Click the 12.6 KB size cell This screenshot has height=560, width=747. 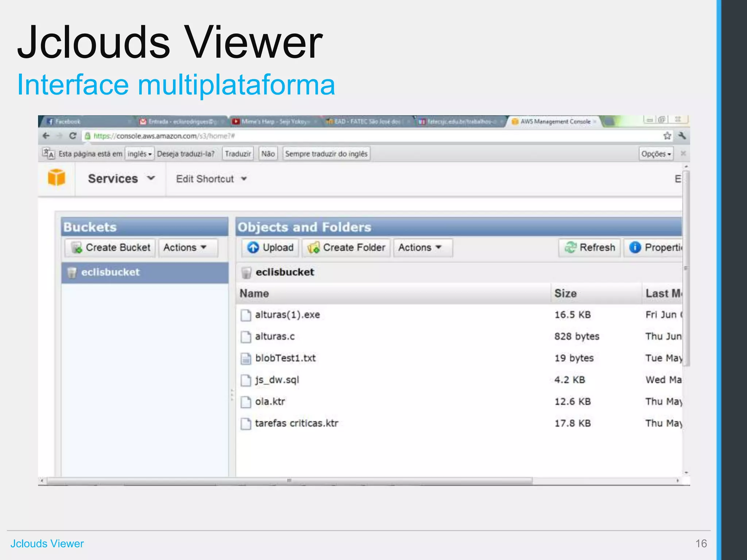(x=572, y=402)
